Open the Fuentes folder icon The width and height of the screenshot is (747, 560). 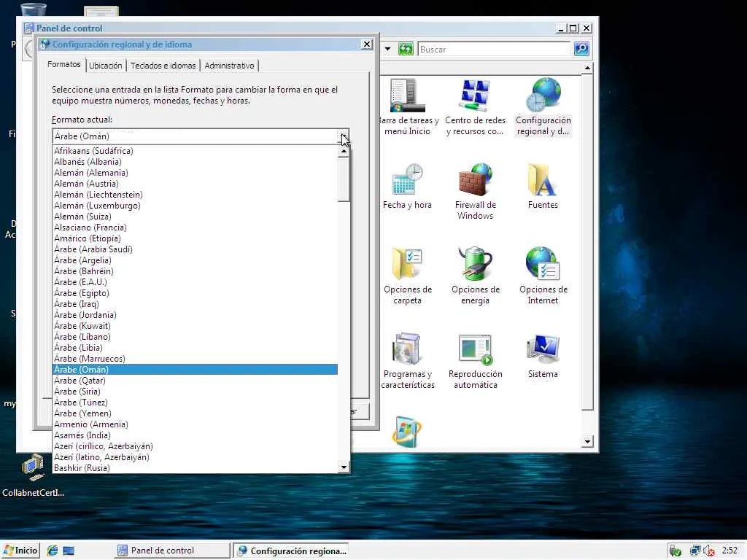point(543,187)
